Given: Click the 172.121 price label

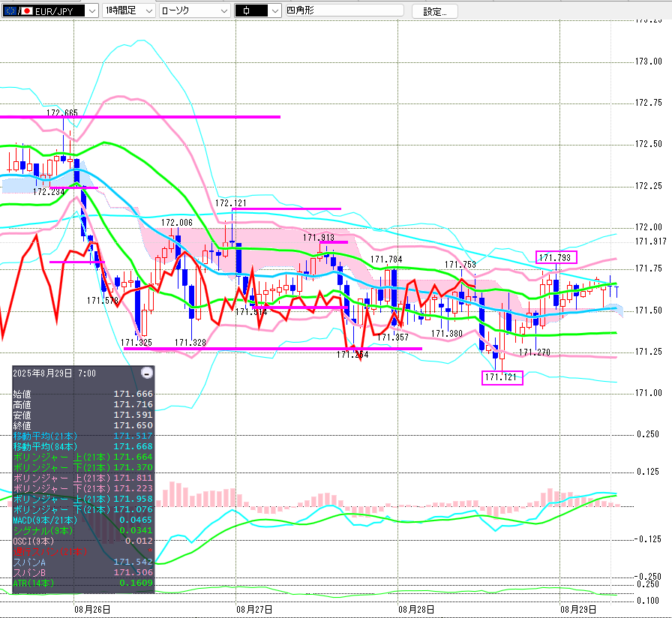Looking at the screenshot, I should point(231,203).
